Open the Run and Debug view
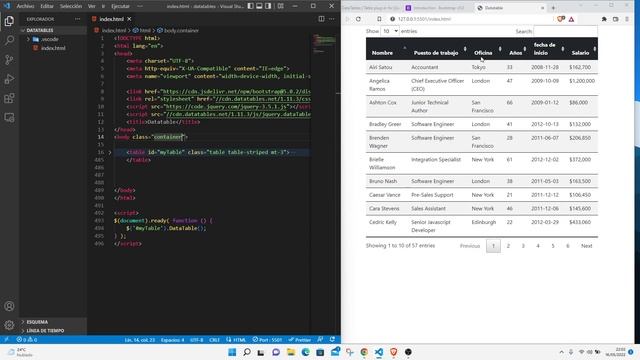This screenshot has height=360, width=640. click(9, 79)
